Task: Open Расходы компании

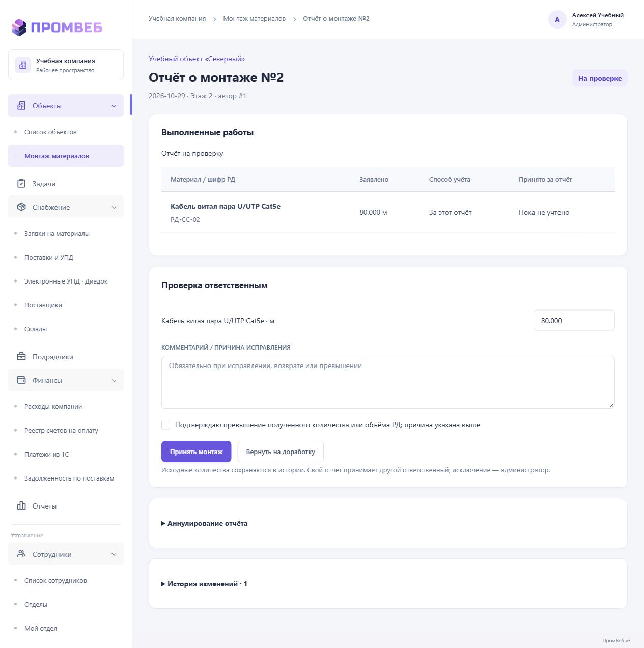Action: [53, 406]
